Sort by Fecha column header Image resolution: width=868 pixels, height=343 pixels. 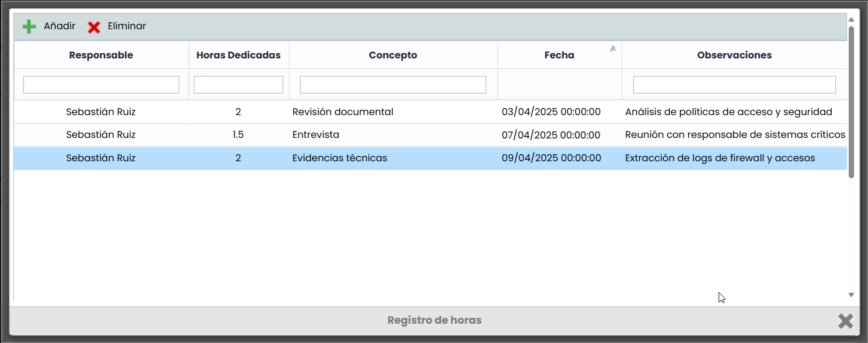pyautogui.click(x=559, y=56)
